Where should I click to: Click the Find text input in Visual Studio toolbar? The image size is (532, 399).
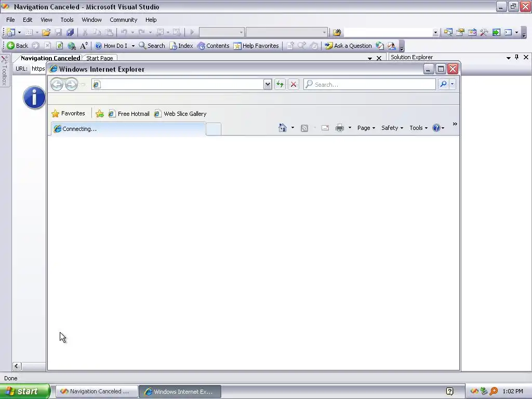click(388, 32)
